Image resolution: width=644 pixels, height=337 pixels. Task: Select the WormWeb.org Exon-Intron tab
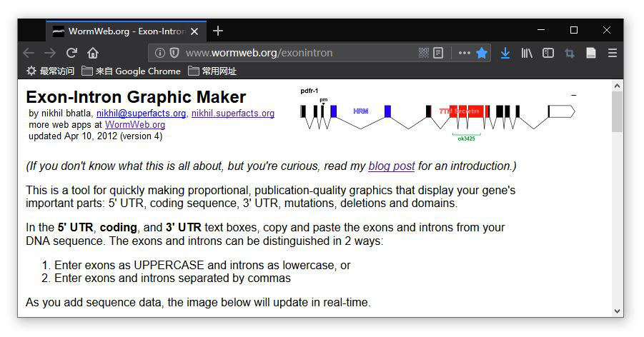126,31
